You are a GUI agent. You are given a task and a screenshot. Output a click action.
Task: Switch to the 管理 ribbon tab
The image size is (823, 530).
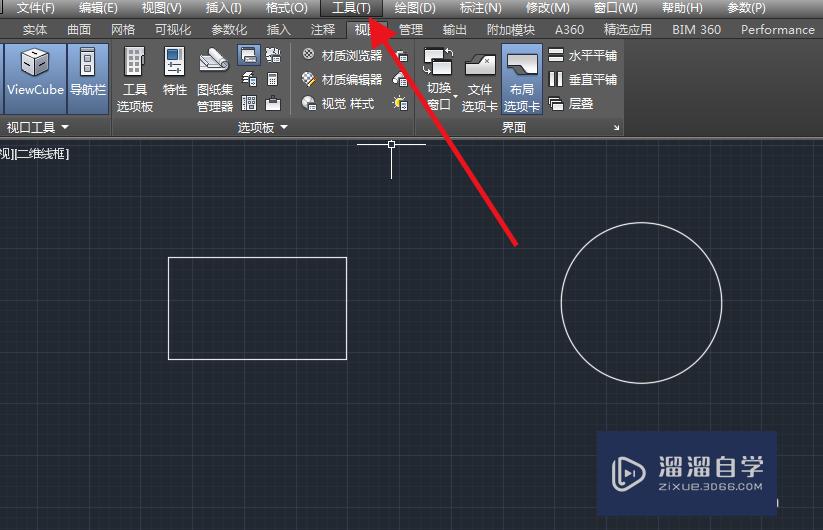click(x=410, y=30)
